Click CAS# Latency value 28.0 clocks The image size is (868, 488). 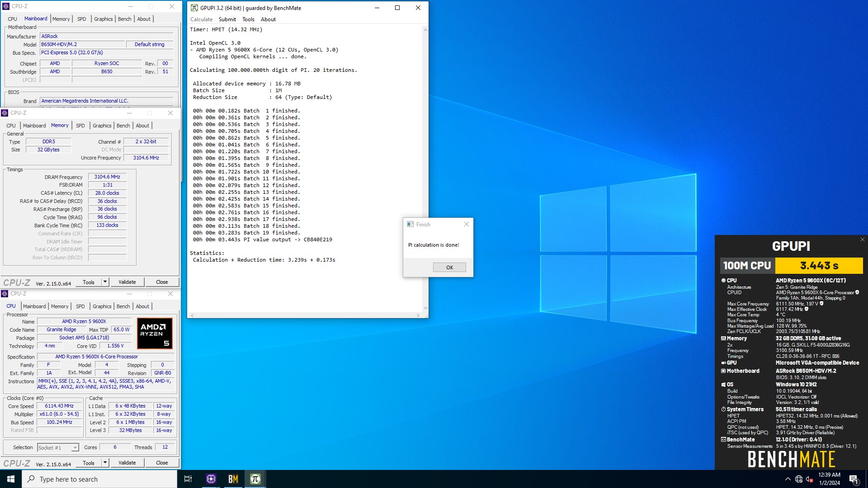coord(107,193)
